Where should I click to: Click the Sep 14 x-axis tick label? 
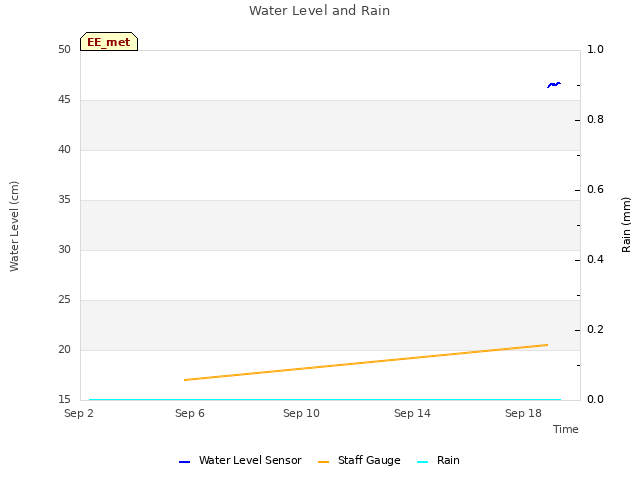(412, 413)
